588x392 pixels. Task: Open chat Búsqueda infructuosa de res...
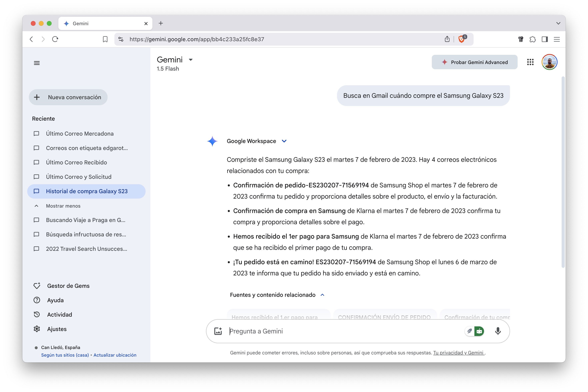[x=86, y=234]
